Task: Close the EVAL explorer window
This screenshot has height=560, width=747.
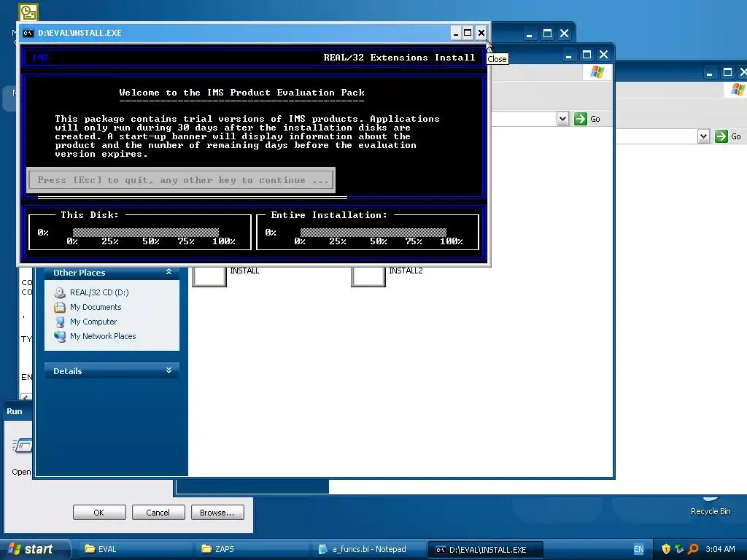Action: click(x=603, y=55)
